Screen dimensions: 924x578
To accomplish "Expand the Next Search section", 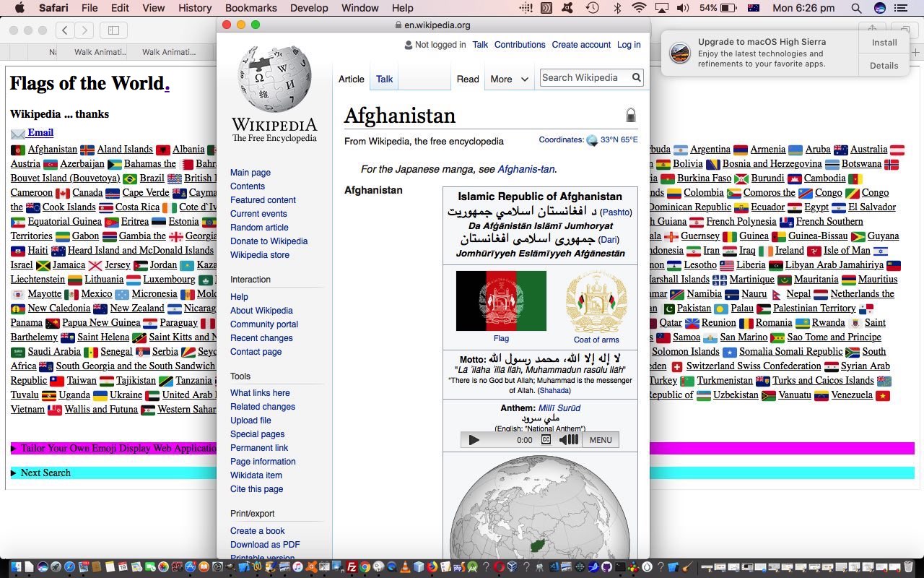I will point(40,473).
